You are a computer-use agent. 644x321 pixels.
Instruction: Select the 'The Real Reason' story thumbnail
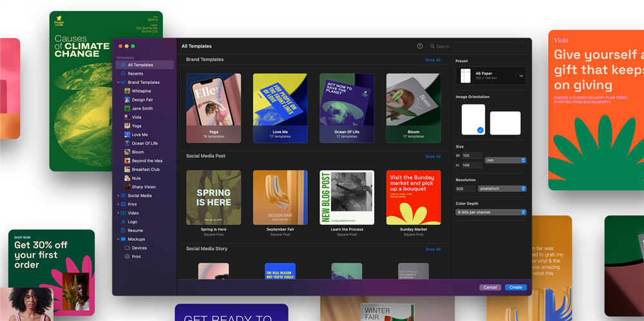point(280,271)
